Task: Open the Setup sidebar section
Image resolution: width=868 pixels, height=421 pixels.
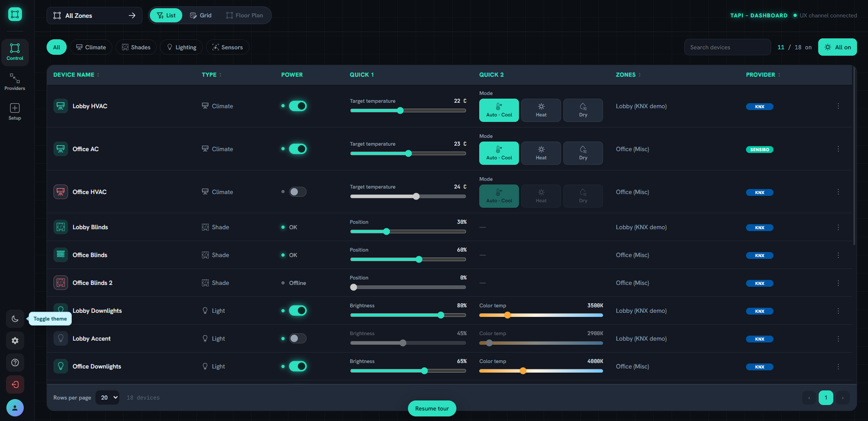Action: pos(15,112)
